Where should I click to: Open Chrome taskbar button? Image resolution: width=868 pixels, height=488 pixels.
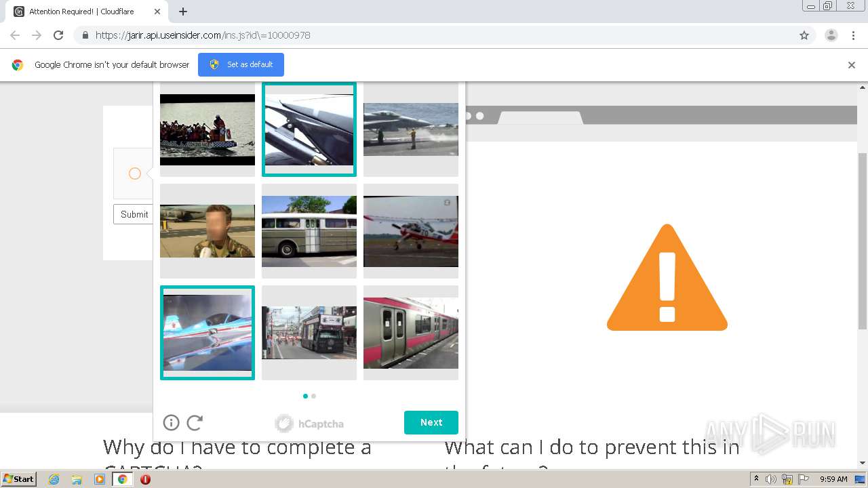[122, 479]
